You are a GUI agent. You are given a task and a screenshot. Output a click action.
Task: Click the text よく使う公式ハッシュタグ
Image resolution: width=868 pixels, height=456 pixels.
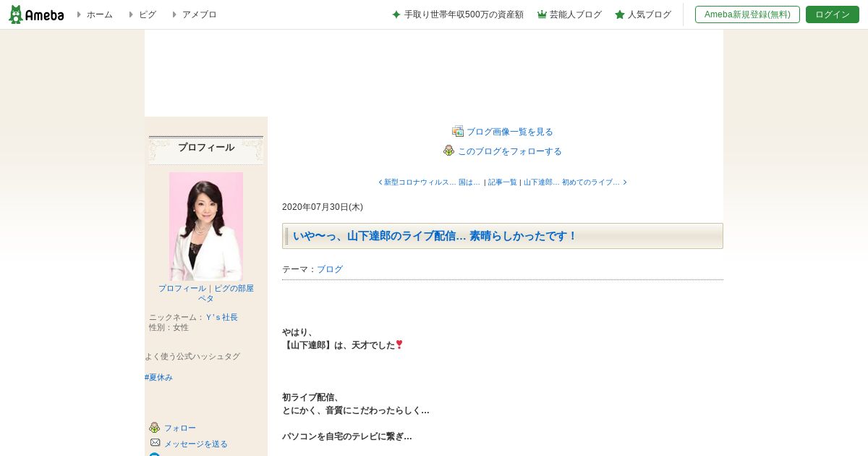click(x=192, y=356)
